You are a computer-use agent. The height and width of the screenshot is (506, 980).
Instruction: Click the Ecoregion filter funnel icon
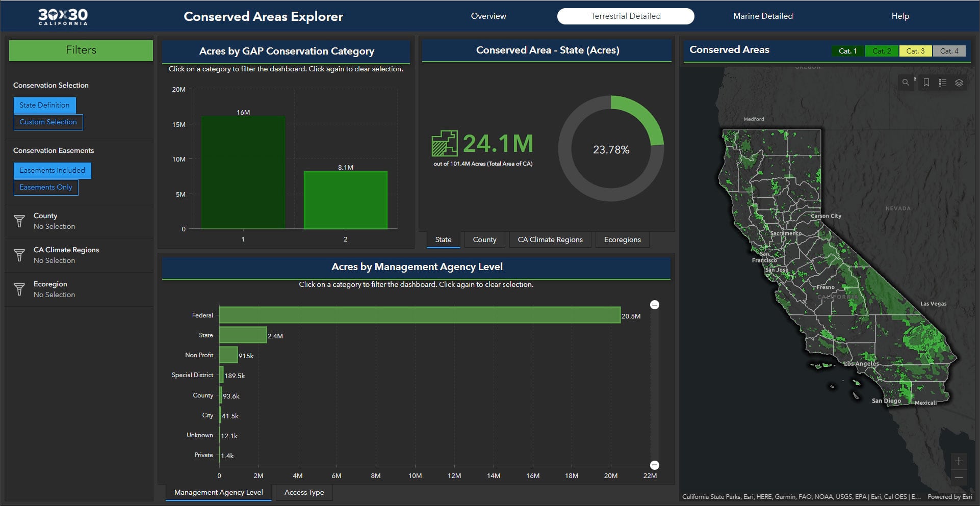19,289
